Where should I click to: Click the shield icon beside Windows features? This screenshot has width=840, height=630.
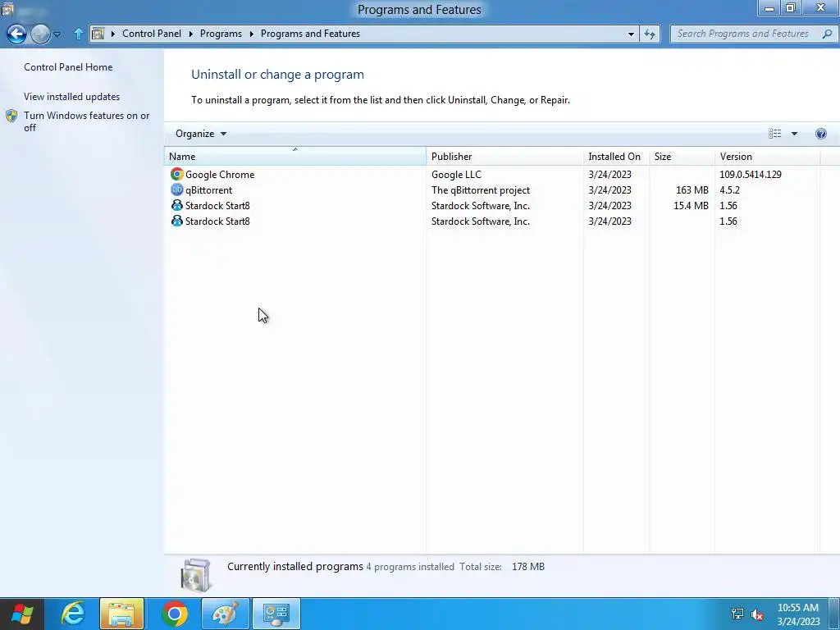pyautogui.click(x=11, y=116)
